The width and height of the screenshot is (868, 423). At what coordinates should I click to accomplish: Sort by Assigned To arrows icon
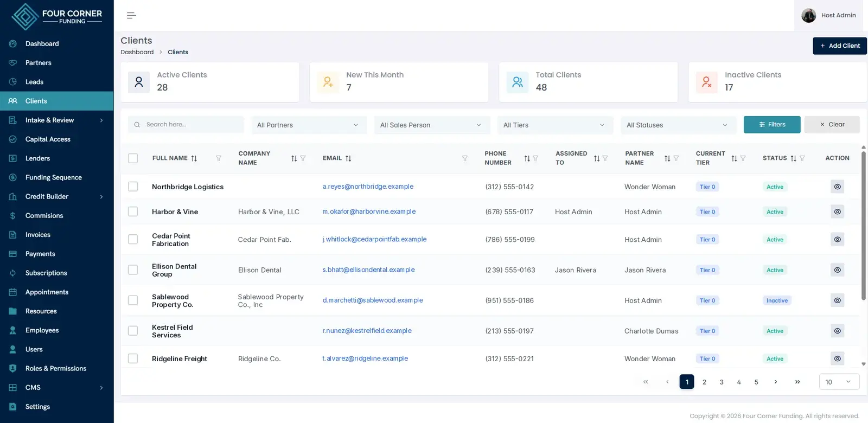pos(597,158)
